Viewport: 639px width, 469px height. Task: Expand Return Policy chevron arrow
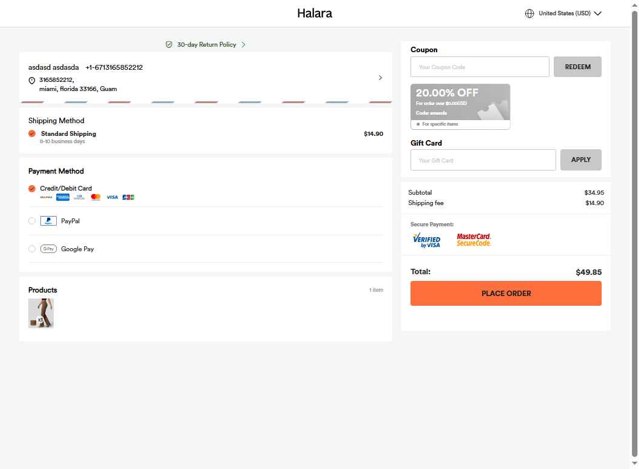[x=243, y=44]
